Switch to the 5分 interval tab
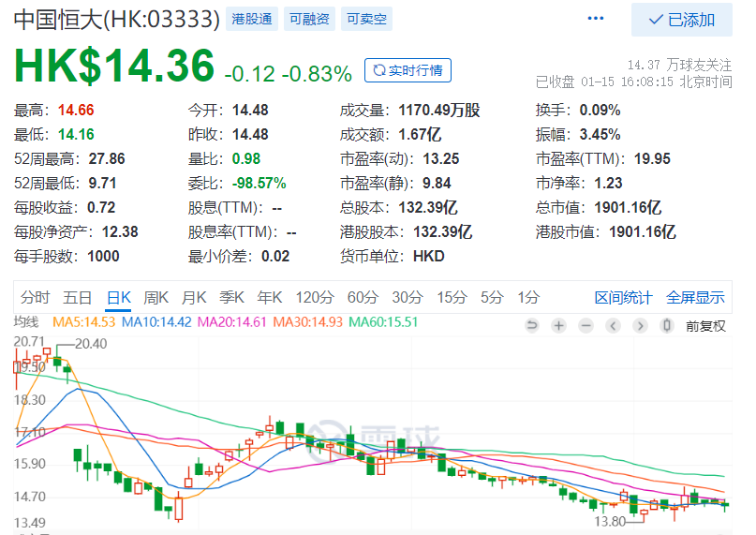Viewport: 756px width, 535px height. coord(492,297)
